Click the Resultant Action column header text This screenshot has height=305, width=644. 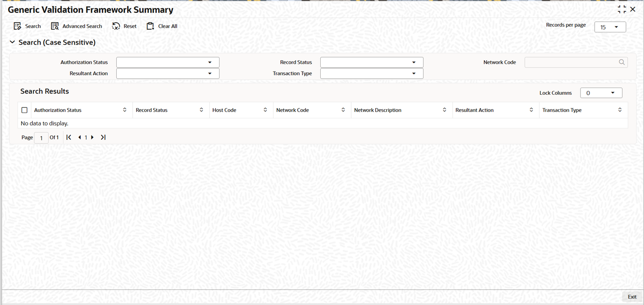tap(475, 110)
